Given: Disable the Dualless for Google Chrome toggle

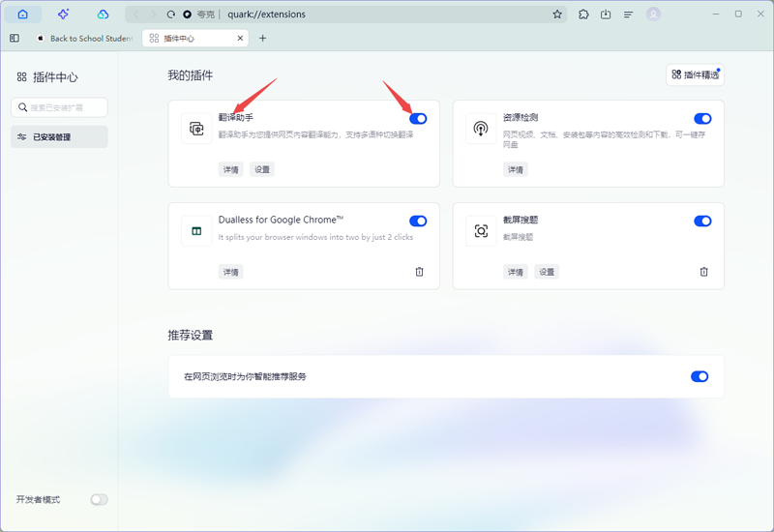Looking at the screenshot, I should click(x=418, y=221).
